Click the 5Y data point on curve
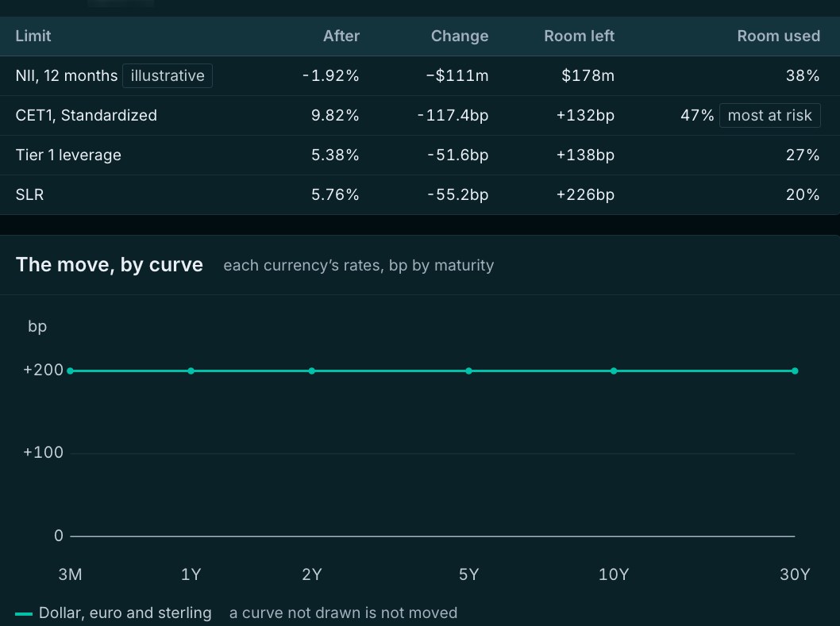Viewport: 840px width, 626px height. 468,371
